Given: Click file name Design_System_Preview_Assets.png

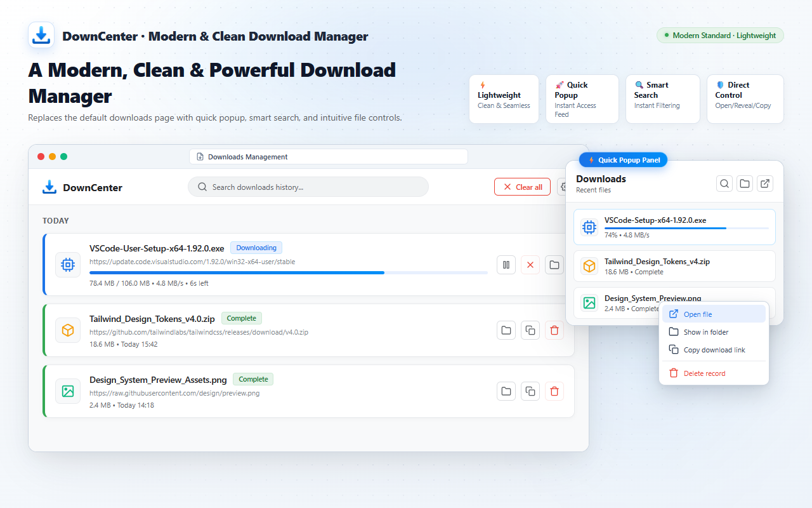Looking at the screenshot, I should (x=158, y=380).
